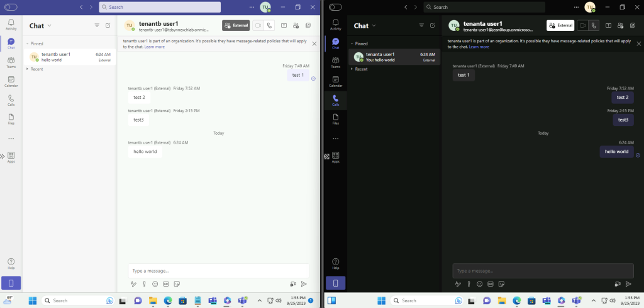Open Calendar in dark-theme Teams sidebar

pyautogui.click(x=336, y=81)
